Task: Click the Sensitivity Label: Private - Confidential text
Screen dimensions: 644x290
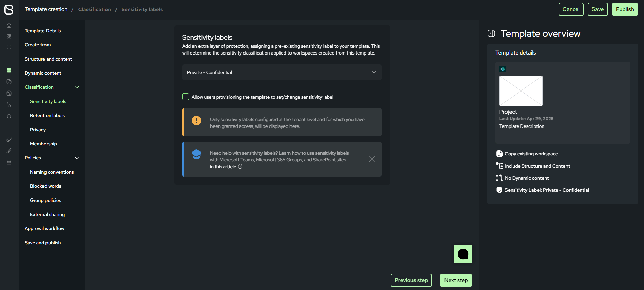Action: point(547,190)
